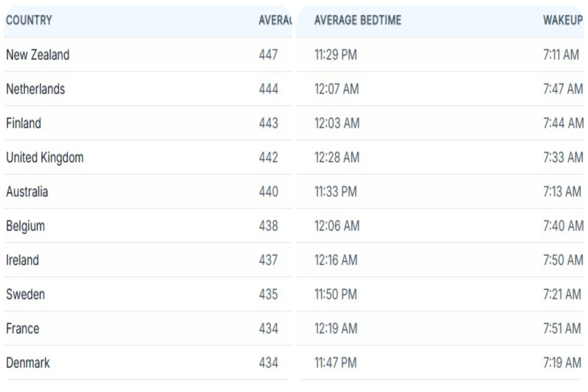Select the 11:29 PM bedtime value
This screenshot has height=392, width=588.
(x=336, y=55)
